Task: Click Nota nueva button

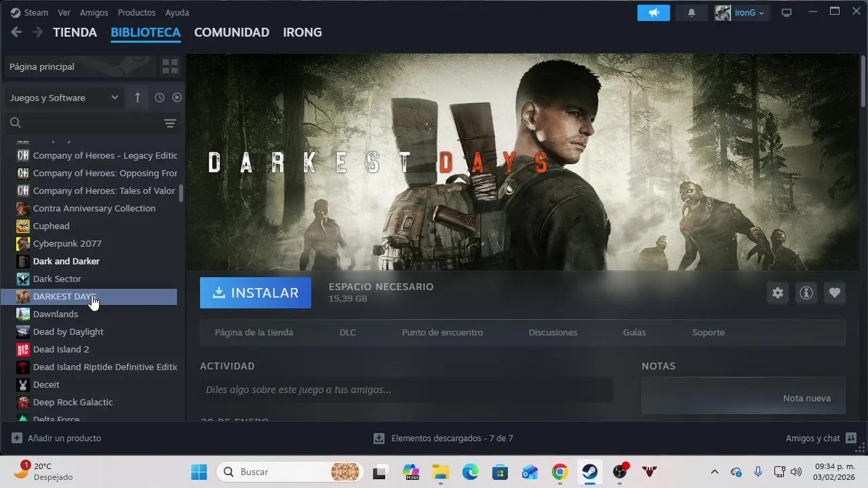Action: pos(806,398)
